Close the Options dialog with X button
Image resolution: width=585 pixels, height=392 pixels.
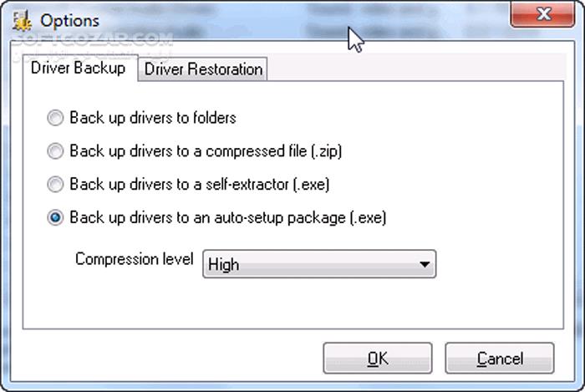[542, 14]
